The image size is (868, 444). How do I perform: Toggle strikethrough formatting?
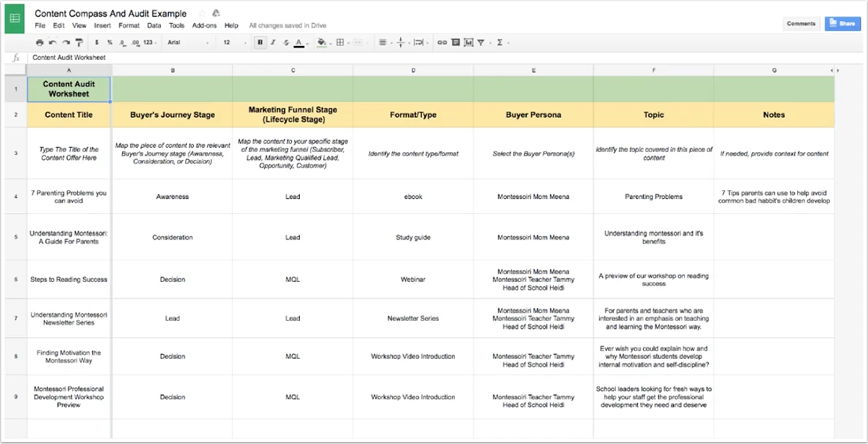point(285,43)
